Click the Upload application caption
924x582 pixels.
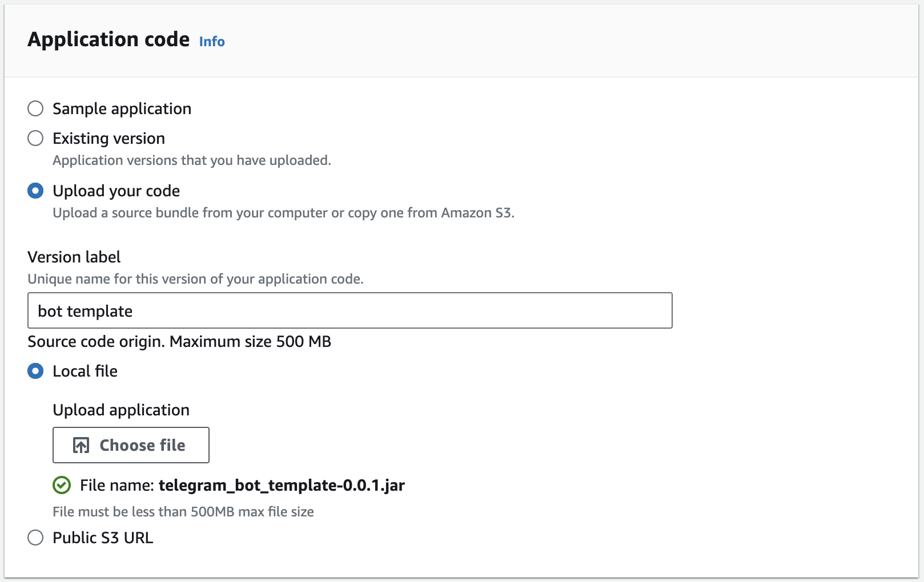(x=121, y=410)
